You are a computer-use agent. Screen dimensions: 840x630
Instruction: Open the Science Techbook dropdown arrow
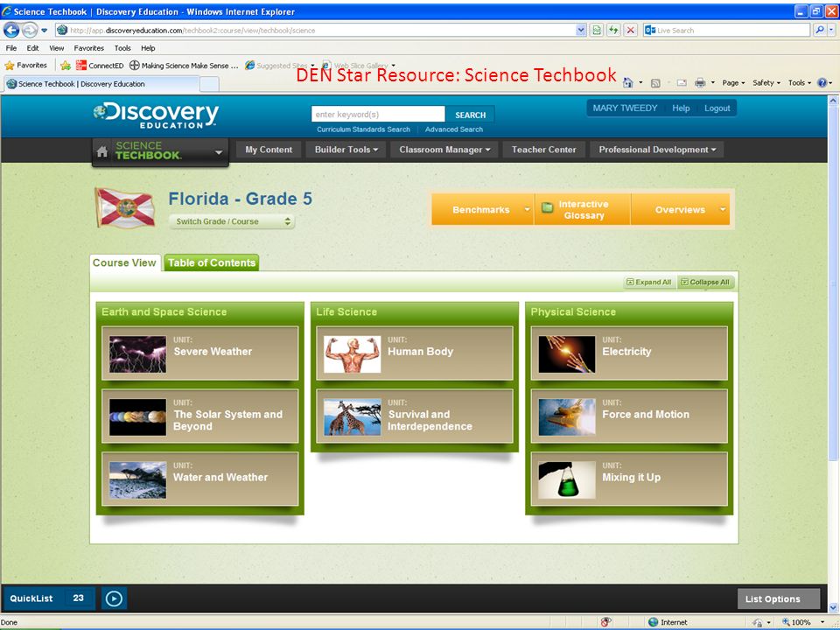click(219, 152)
